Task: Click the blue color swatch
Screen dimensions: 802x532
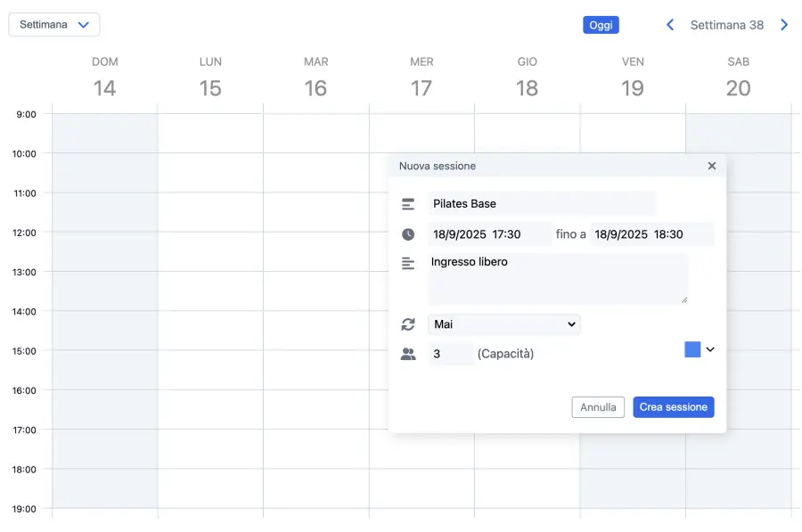Action: [x=692, y=349]
